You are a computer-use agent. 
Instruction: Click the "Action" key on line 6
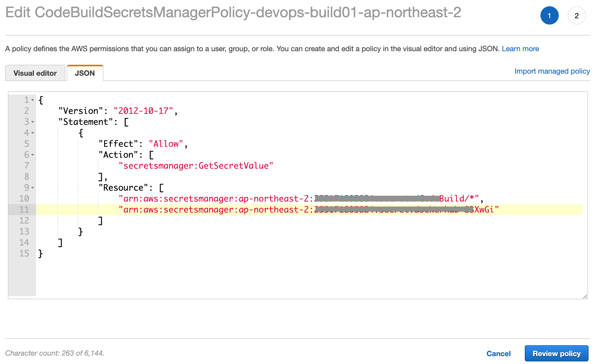(118, 155)
